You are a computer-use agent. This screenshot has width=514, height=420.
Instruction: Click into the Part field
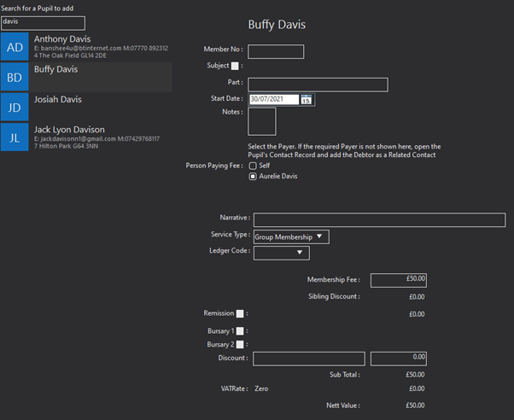pos(318,85)
